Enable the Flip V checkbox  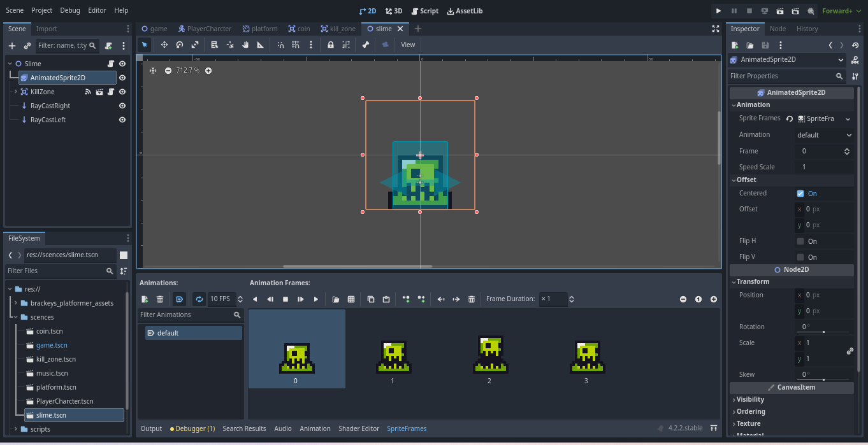(x=800, y=257)
